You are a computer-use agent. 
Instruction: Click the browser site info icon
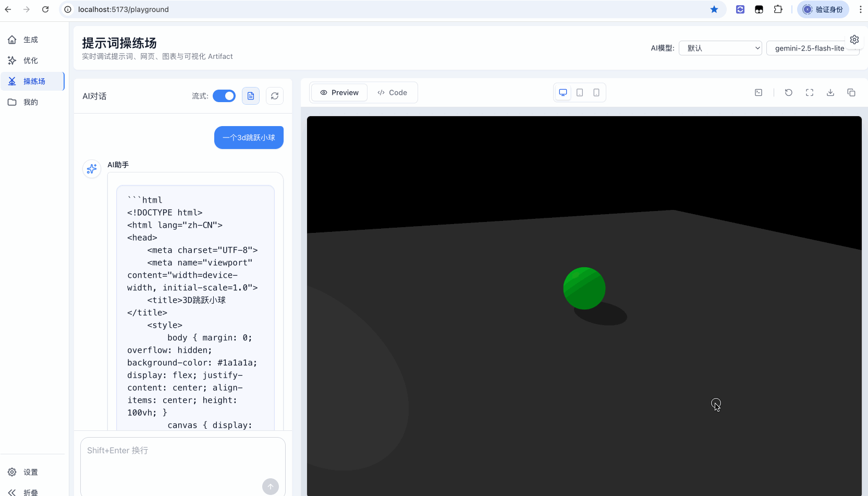pyautogui.click(x=68, y=9)
